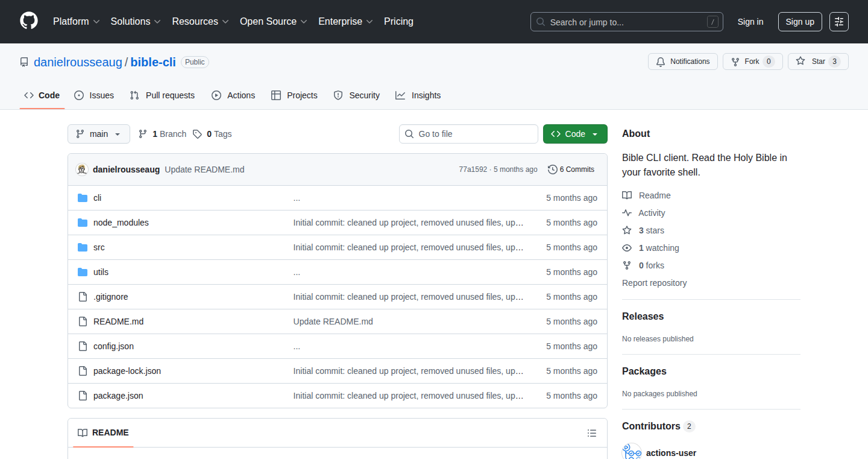Expand the Open Source menu
Image resolution: width=868 pixels, height=459 pixels.
pos(274,22)
